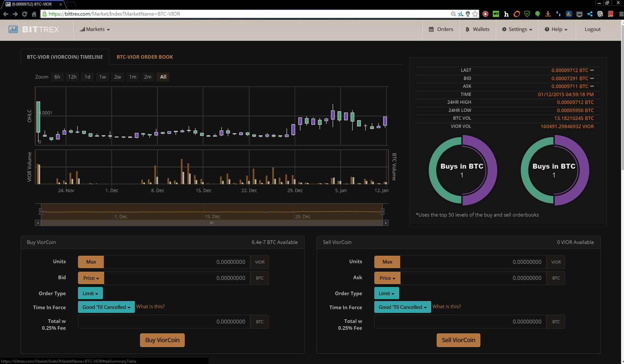Viewport: 624px width, 364px height.
Task: Click the Sell ViorCoin button
Action: point(459,340)
